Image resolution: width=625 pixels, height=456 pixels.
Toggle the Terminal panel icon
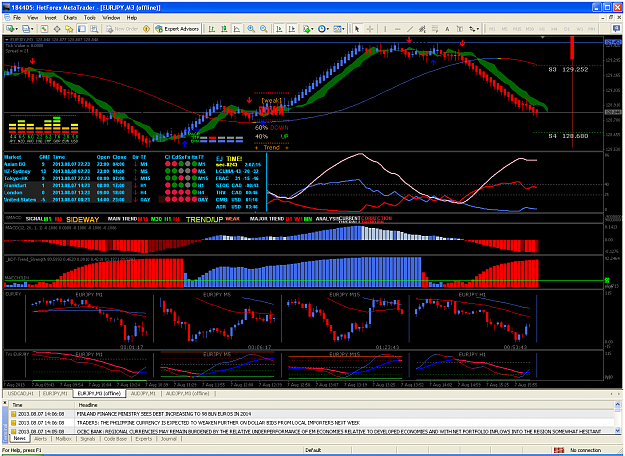click(82, 29)
